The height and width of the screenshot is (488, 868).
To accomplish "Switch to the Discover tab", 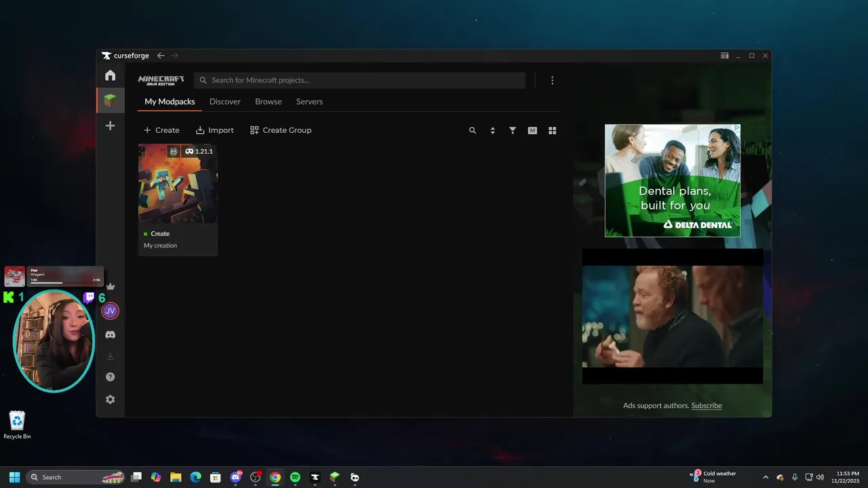I will click(225, 102).
